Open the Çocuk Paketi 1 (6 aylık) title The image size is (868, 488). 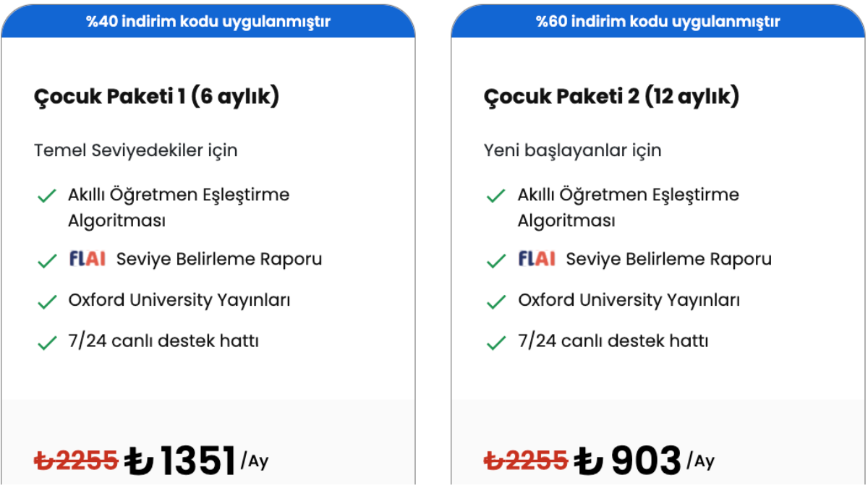[x=156, y=96]
